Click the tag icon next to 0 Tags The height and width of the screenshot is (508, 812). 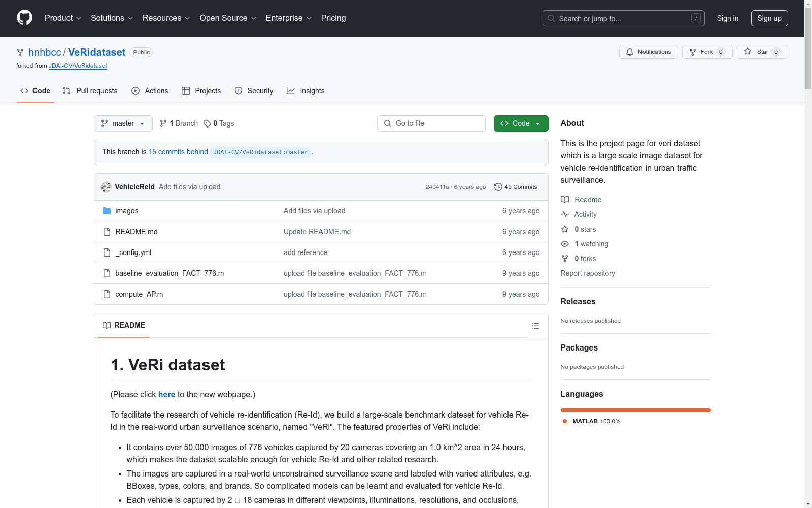207,123
